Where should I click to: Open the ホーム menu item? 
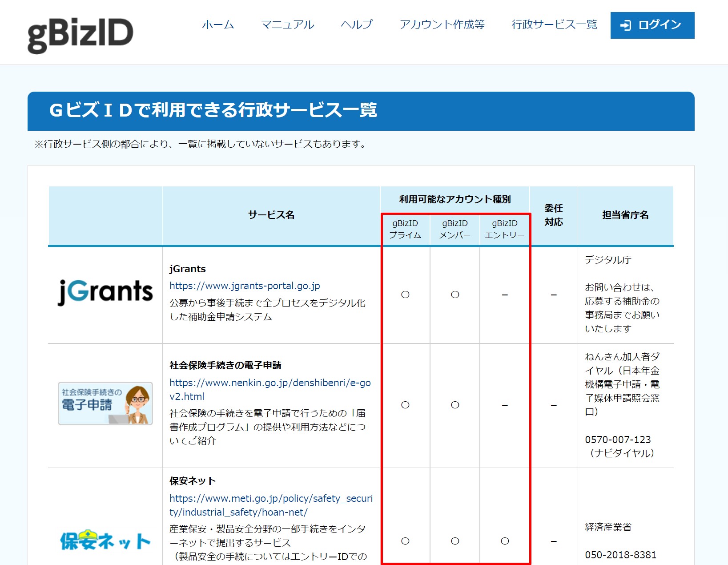pyautogui.click(x=217, y=25)
